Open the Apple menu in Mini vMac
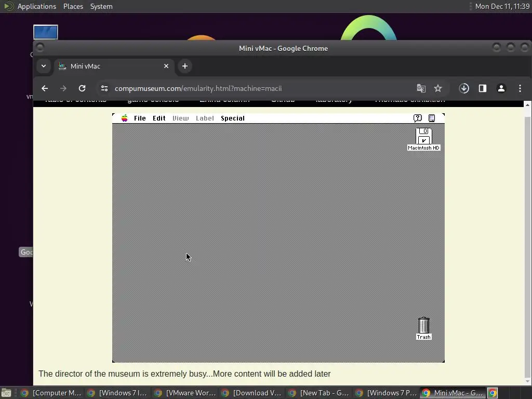532x399 pixels. (x=125, y=118)
